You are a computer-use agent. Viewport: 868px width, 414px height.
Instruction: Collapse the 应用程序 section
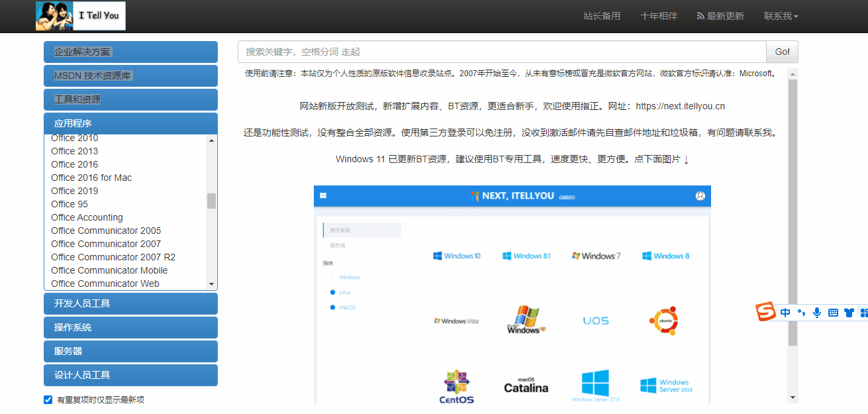(x=130, y=123)
